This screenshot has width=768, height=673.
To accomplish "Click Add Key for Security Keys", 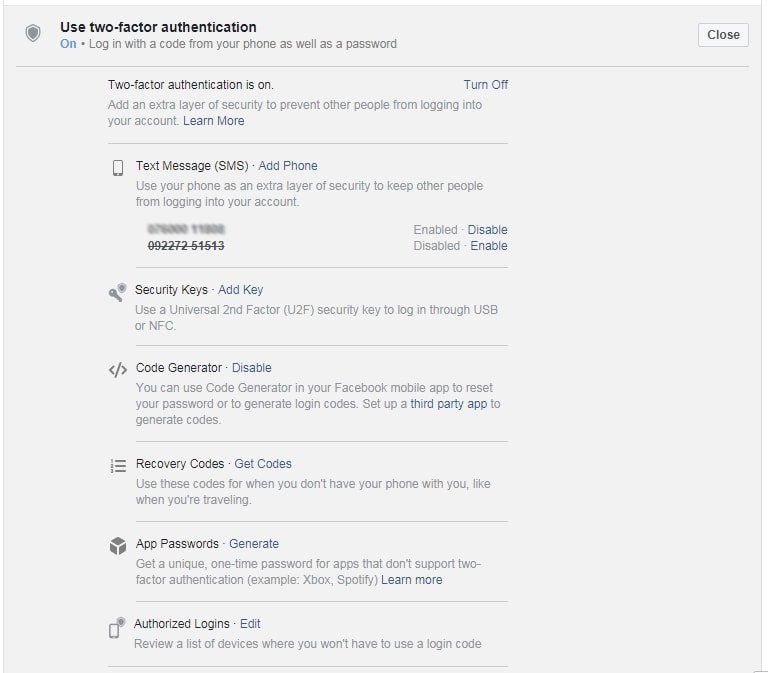I will click(x=241, y=290).
